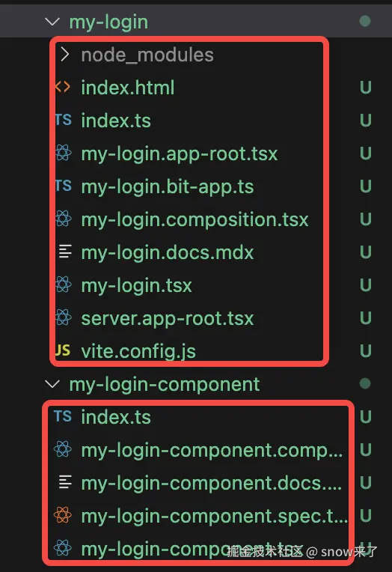Collapse the my-login-component folder chevron
This screenshot has height=572, width=392.
click(x=52, y=384)
